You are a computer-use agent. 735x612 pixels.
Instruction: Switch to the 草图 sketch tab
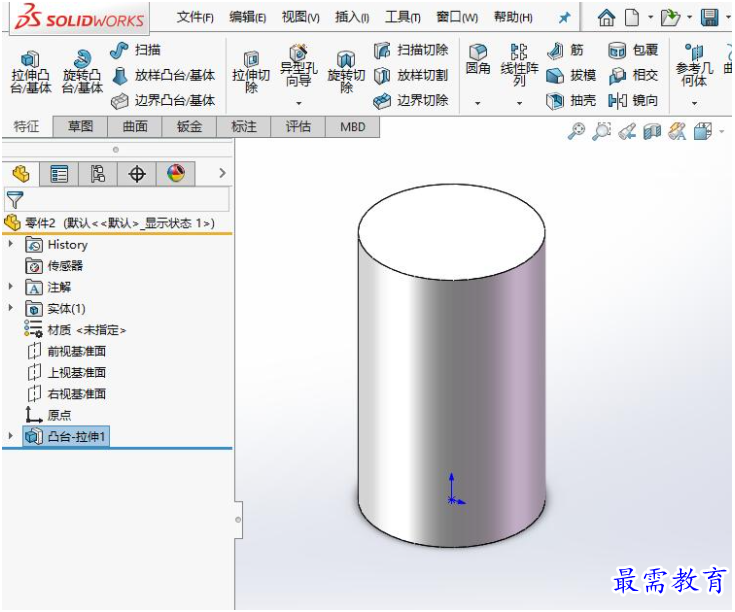tap(81, 127)
